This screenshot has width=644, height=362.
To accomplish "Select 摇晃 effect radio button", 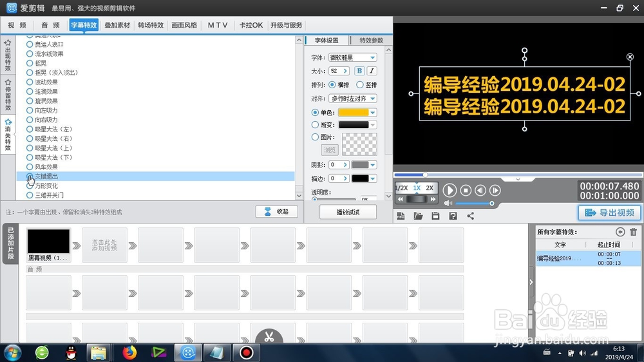I will (30, 63).
